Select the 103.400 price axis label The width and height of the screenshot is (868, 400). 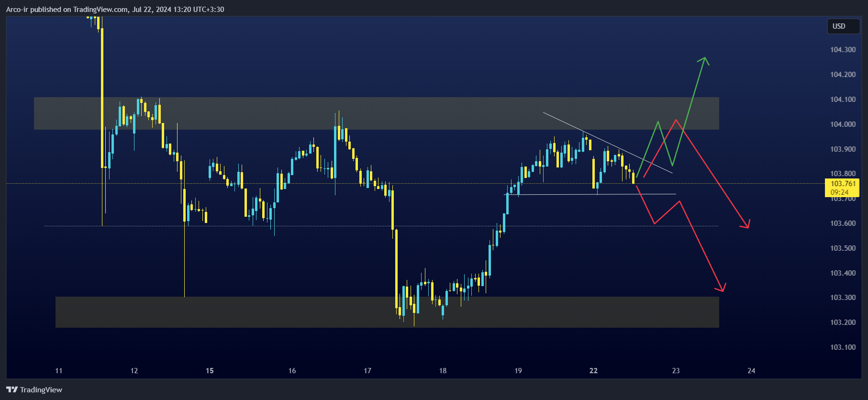[x=843, y=273]
